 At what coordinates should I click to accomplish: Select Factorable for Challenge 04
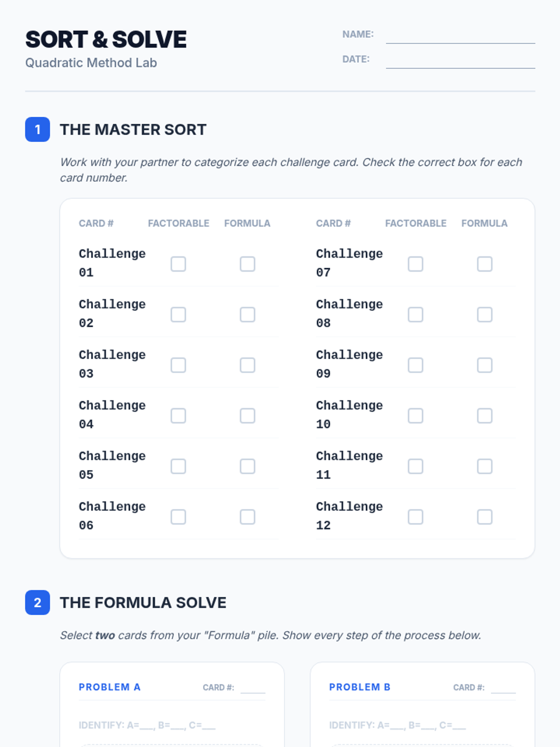(178, 416)
